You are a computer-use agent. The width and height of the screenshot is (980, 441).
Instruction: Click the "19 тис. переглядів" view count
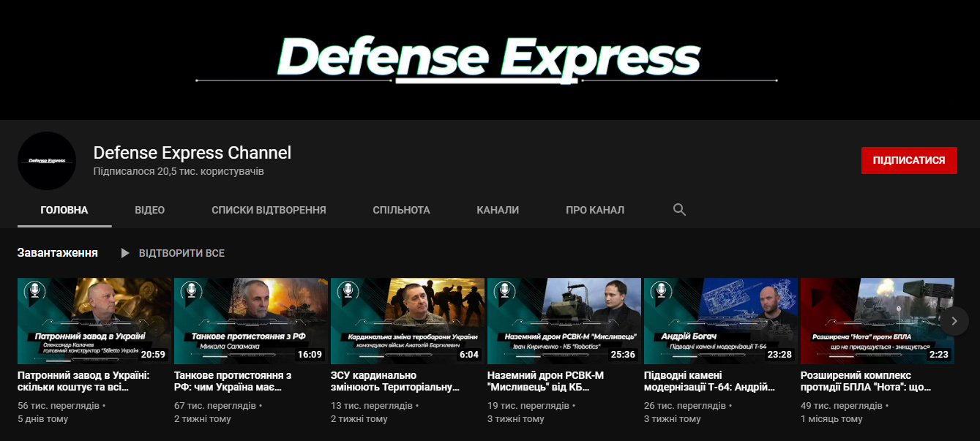pos(528,405)
